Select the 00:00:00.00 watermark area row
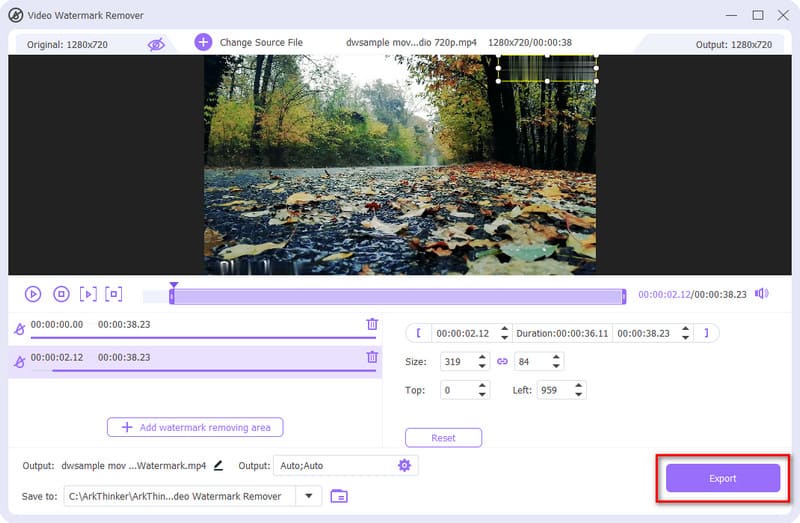800x523 pixels. pyautogui.click(x=195, y=327)
